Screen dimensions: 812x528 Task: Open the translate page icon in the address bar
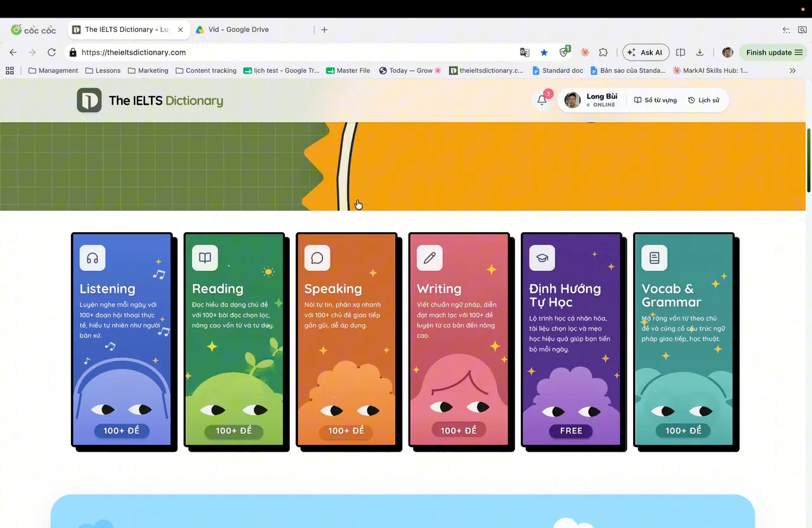[x=525, y=53]
